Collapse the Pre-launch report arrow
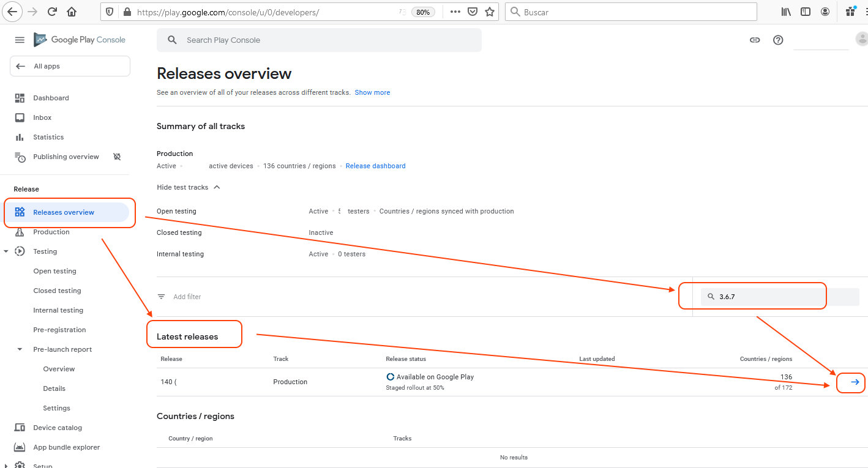The image size is (868, 468). (20, 349)
